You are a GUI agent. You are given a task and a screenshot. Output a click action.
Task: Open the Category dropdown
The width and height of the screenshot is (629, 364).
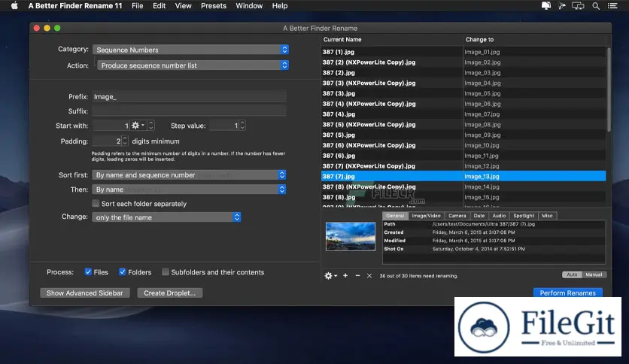[x=190, y=50]
